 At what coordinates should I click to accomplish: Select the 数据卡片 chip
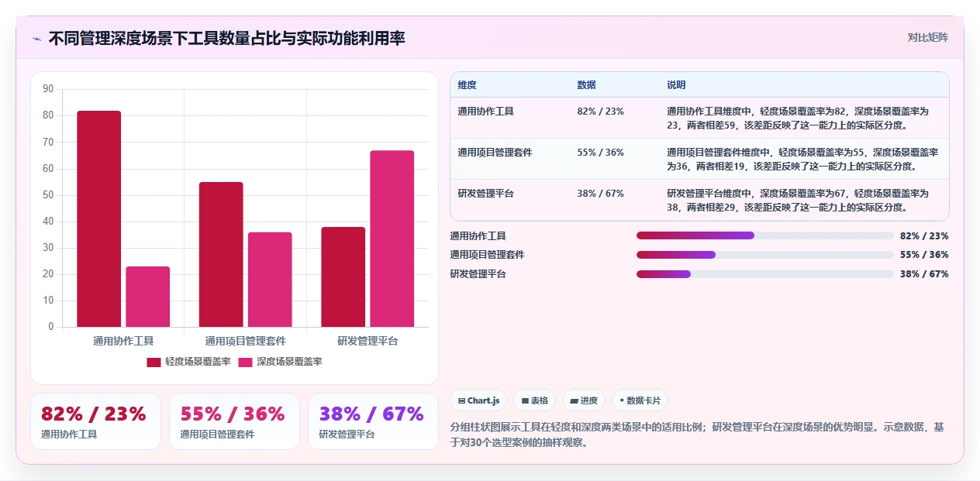point(640,400)
